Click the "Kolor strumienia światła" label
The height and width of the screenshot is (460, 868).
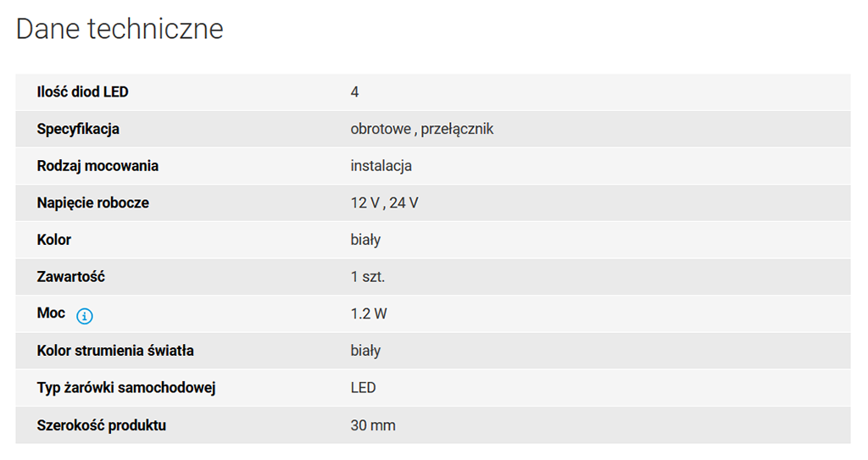click(x=115, y=351)
